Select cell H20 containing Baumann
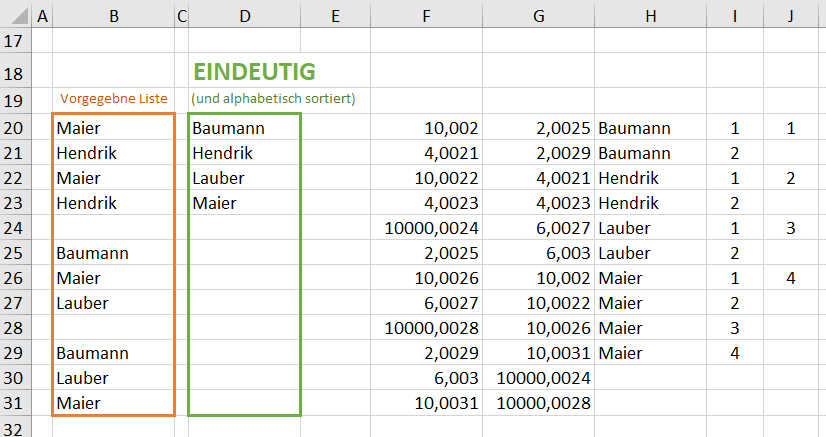Viewport: 826px width, 437px height. (651, 127)
